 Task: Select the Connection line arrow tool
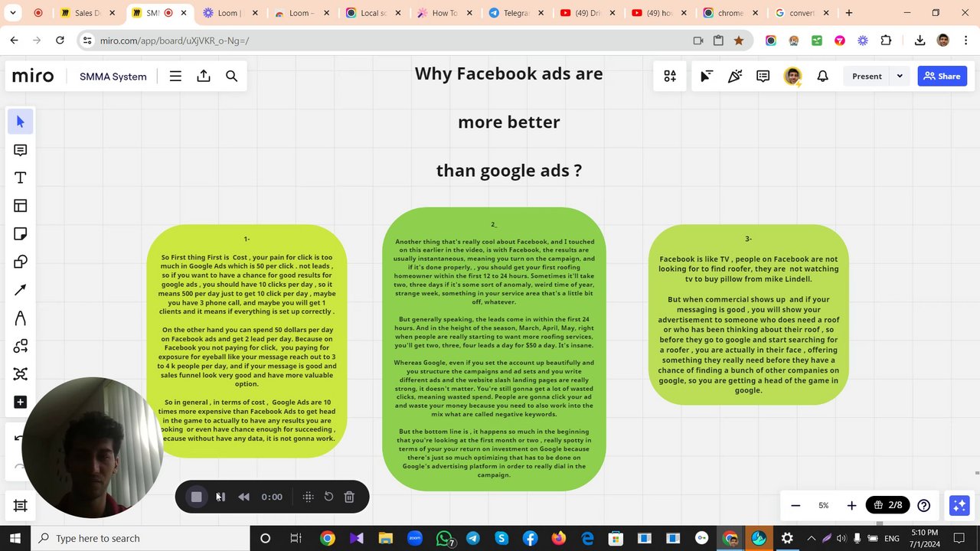[x=21, y=289]
